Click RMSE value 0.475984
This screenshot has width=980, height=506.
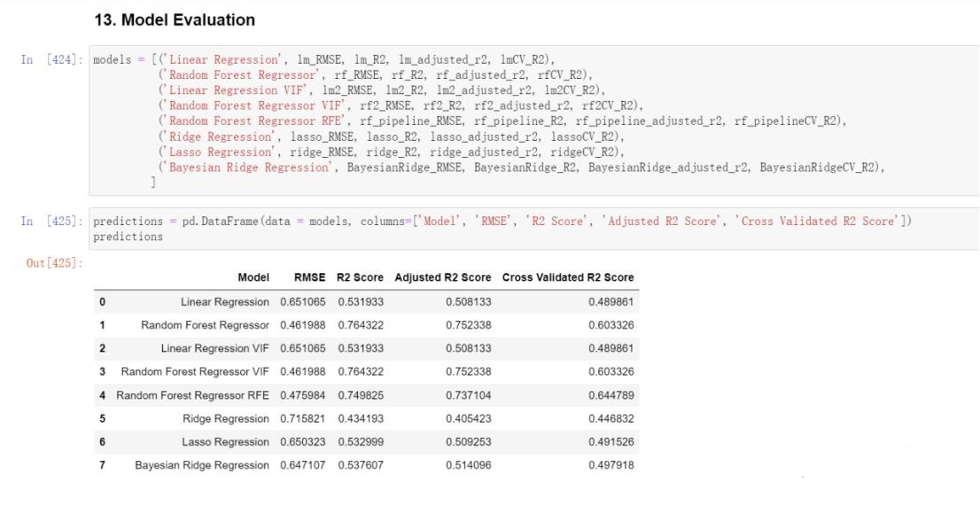coord(302,395)
